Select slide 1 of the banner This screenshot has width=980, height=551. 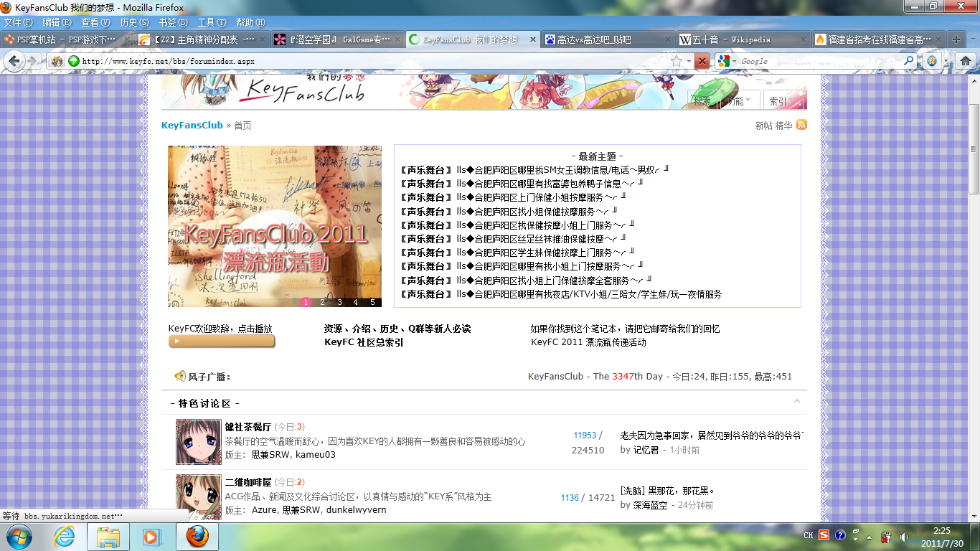[306, 302]
